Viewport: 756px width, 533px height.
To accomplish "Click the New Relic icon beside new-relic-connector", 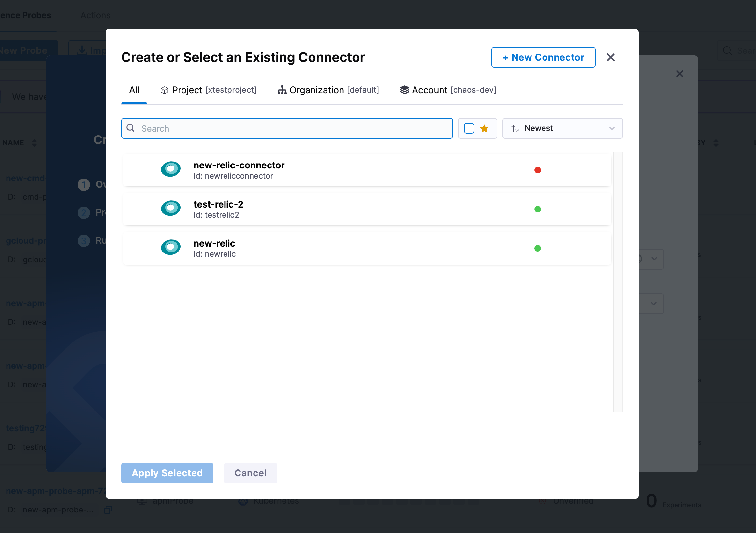I will [170, 169].
